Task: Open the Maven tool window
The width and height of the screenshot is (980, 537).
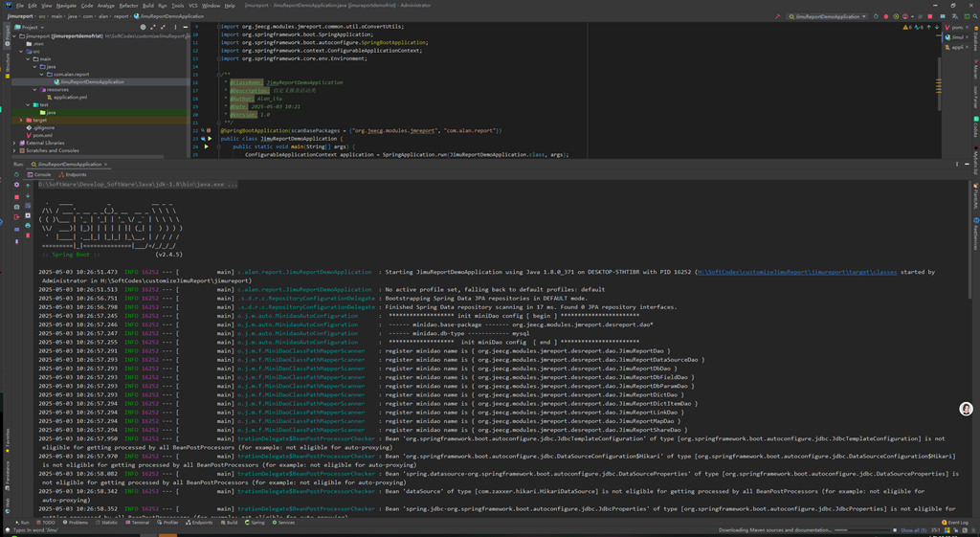Action: [x=975, y=67]
